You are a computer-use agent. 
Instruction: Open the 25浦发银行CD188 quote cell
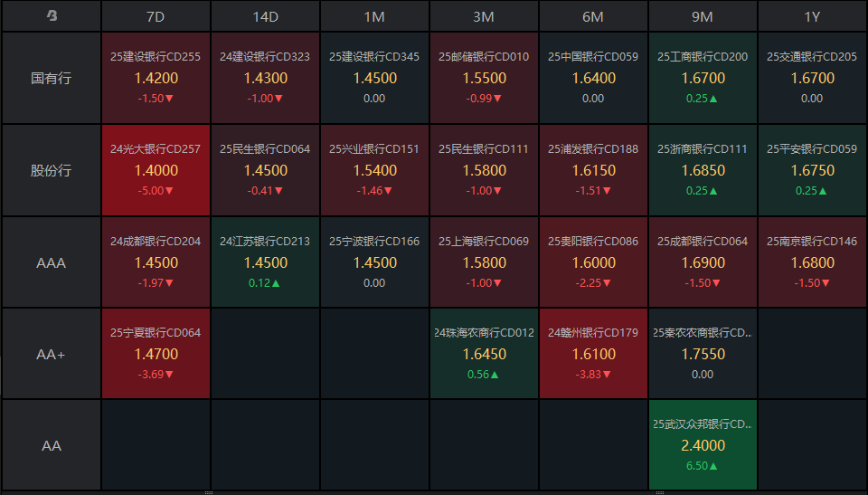coord(593,170)
